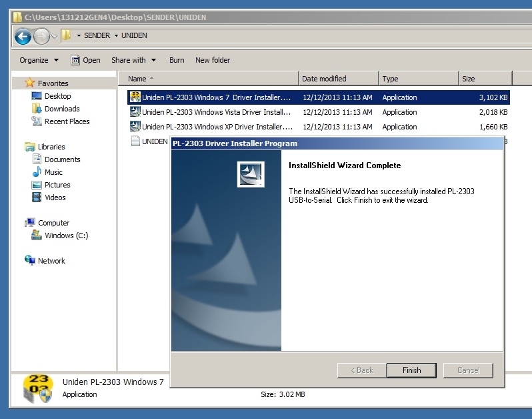
Task: Go to Recent Places in sidebar
Action: coord(67,121)
